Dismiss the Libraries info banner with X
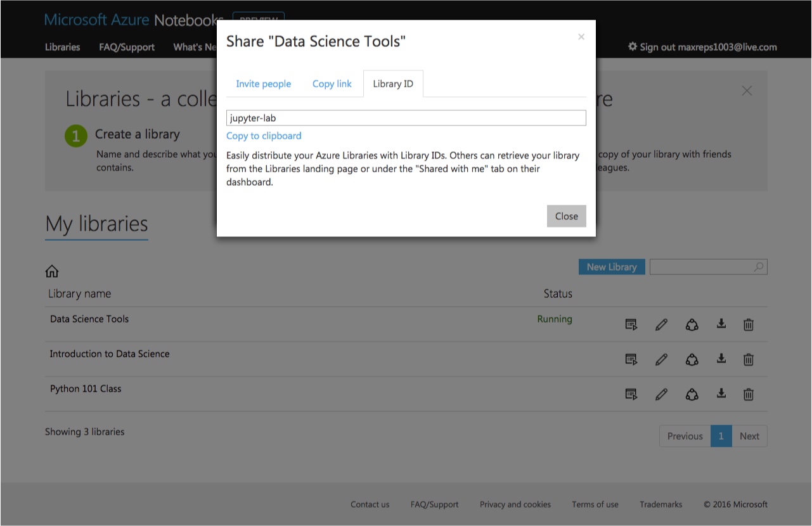Screen dimensions: 812x526 click(x=747, y=91)
